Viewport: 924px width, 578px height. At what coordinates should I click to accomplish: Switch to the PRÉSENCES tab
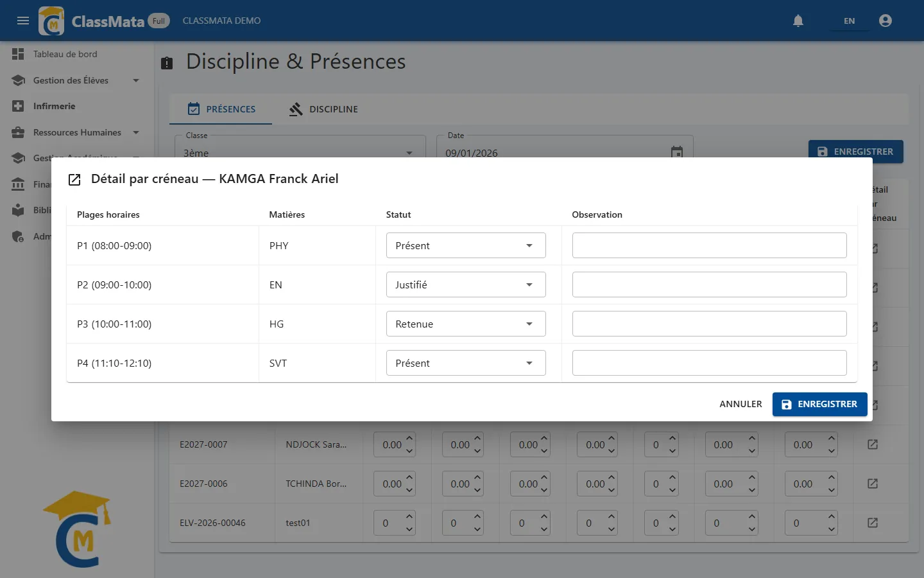(221, 109)
